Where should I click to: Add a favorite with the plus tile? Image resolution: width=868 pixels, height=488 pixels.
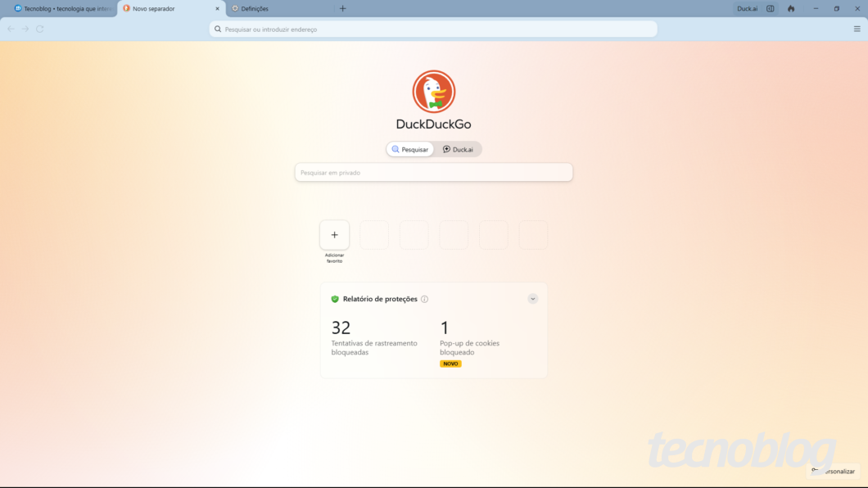334,235
